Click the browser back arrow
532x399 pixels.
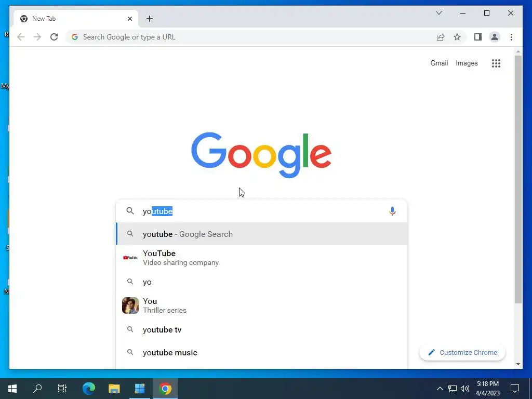tap(21, 37)
